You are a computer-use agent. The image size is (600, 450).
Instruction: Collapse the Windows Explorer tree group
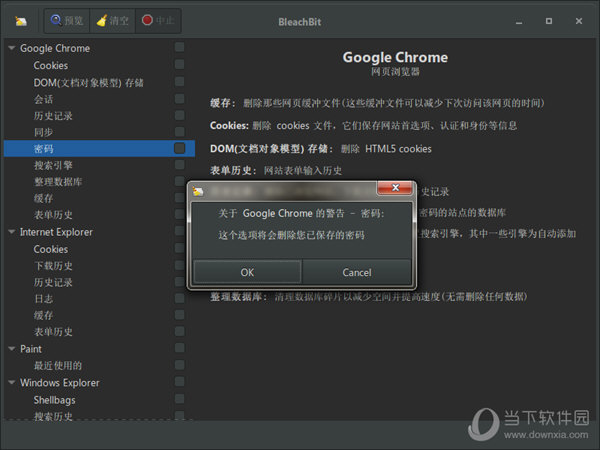click(x=12, y=382)
